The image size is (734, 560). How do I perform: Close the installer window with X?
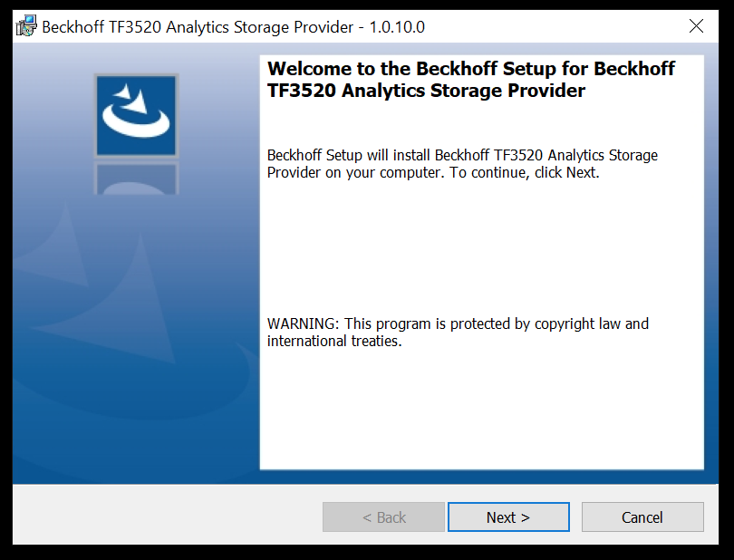coord(696,26)
